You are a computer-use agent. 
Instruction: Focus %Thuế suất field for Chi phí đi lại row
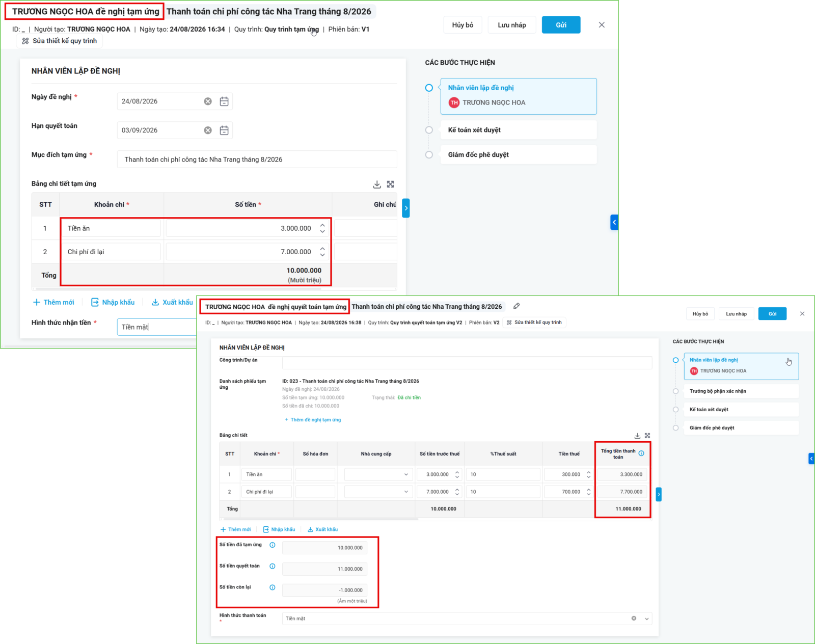click(503, 492)
